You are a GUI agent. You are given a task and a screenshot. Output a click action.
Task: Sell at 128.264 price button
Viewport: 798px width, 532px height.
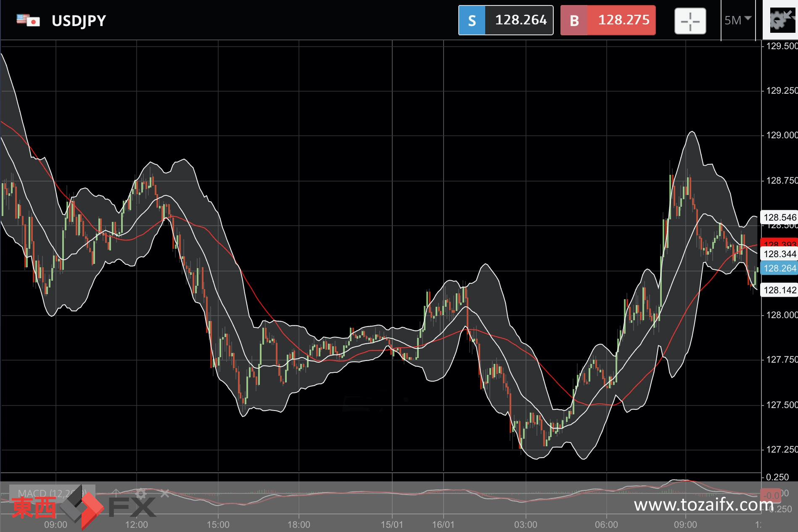pos(506,20)
